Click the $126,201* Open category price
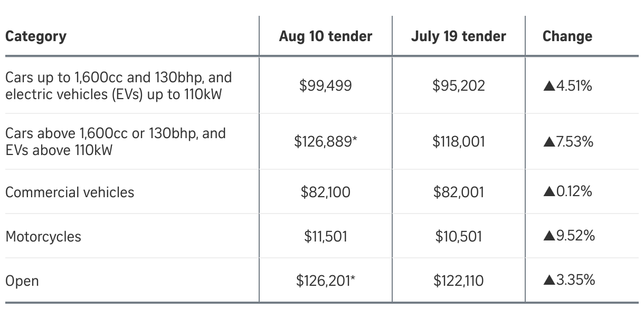Screen dimensions: 644x309 pos(326,281)
